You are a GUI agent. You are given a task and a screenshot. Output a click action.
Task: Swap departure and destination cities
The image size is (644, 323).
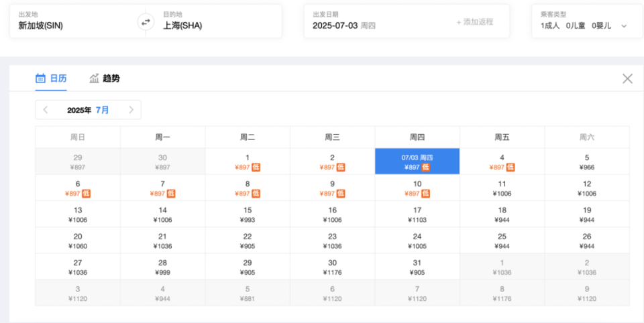coord(146,22)
